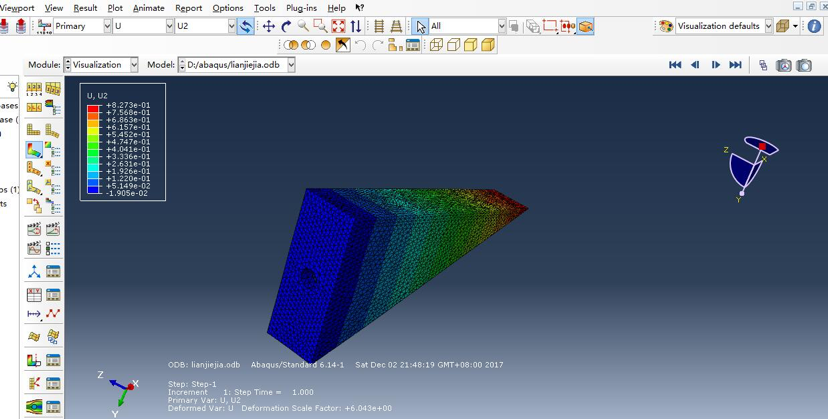Step to the next frame
This screenshot has height=419, width=828.
point(716,65)
